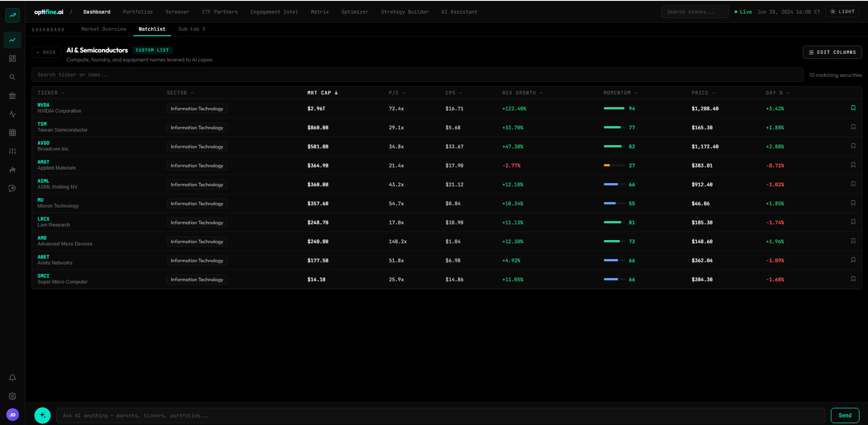This screenshot has height=425, width=868.
Task: Bookmark the LRCX row
Action: pos(853,222)
